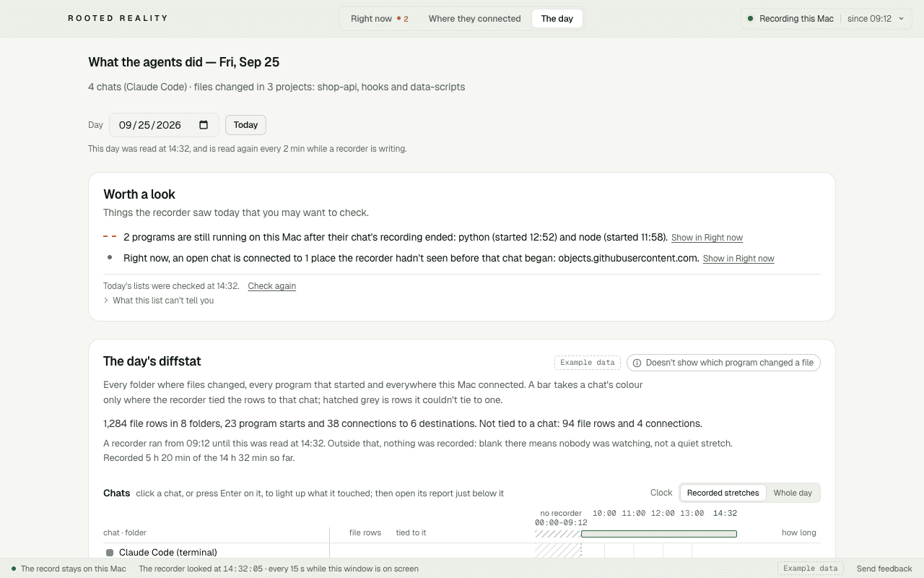Click 'file rows' column header
The height and width of the screenshot is (578, 924).
(x=365, y=532)
